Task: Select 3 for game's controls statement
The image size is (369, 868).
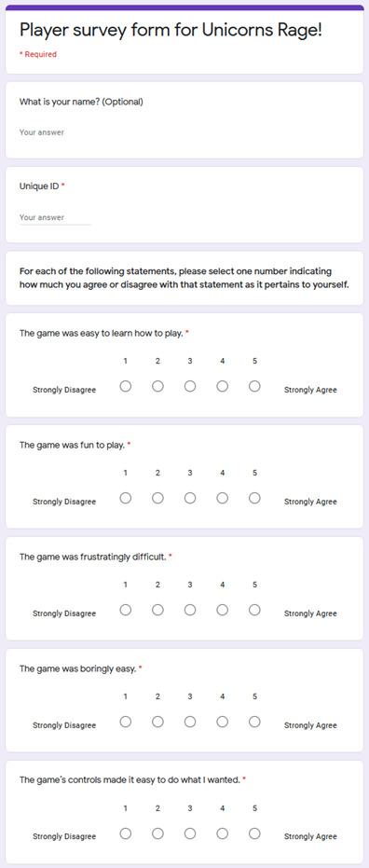Action: coord(190,834)
